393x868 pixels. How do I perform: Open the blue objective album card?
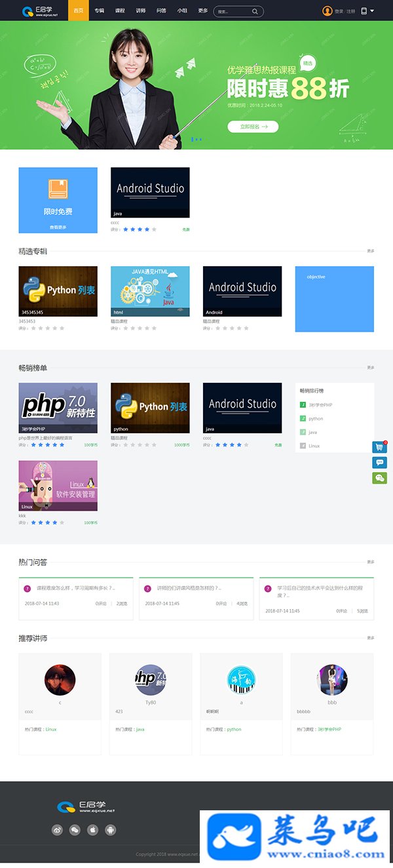pos(335,299)
